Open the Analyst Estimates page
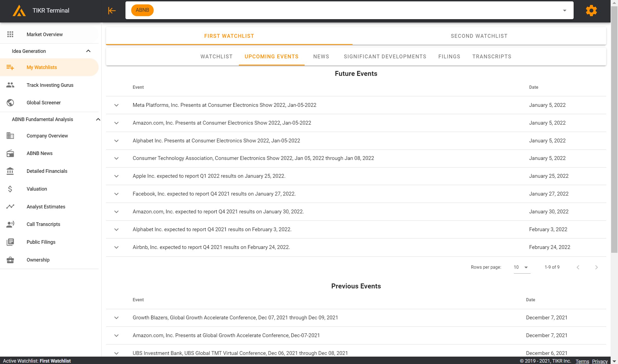618x364 pixels. 49,207
